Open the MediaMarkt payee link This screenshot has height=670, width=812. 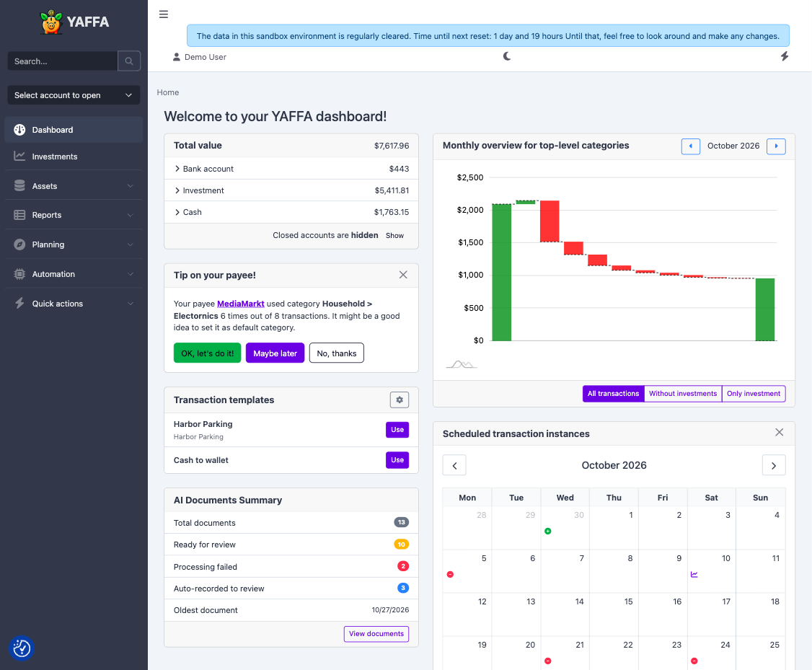click(240, 304)
